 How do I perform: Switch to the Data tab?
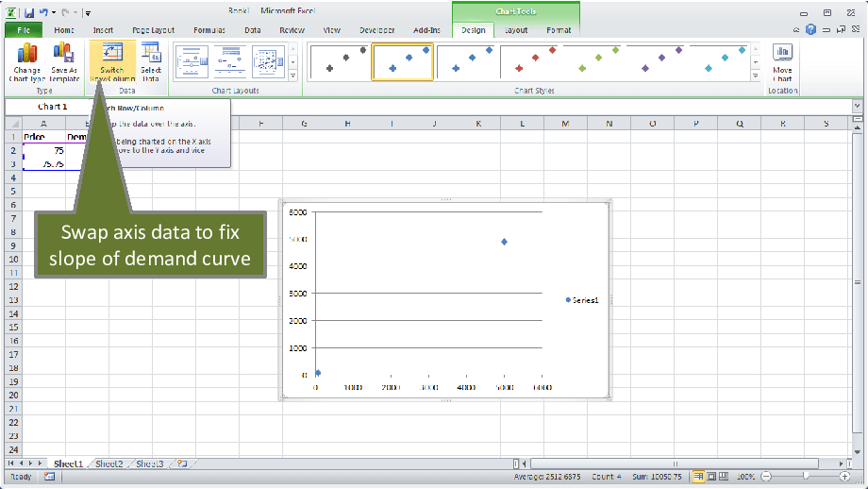coord(253,30)
